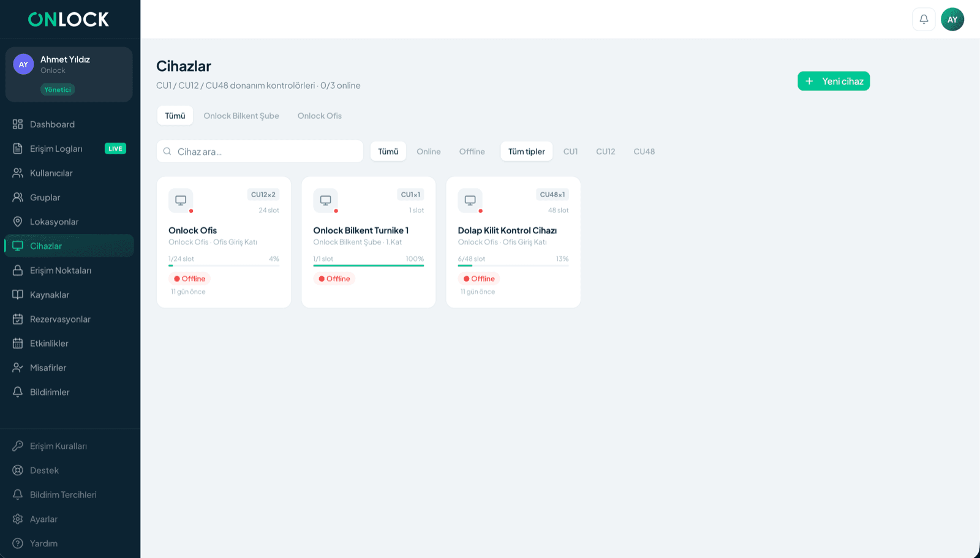Click the notification bell icon in the header
Screen dimensions: 980x558
[x=924, y=19]
